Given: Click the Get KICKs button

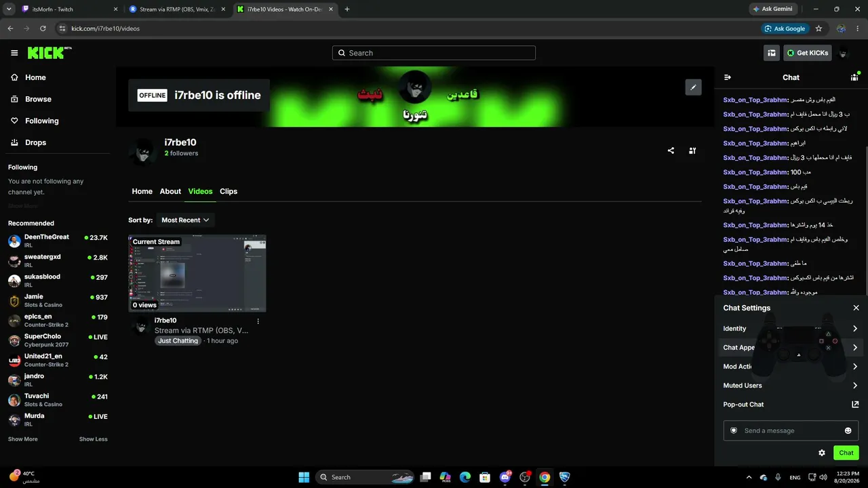Looking at the screenshot, I should [808, 53].
